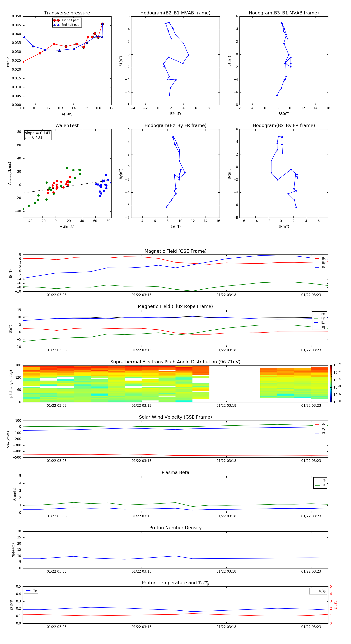Image resolution: width=351 pixels, height=644 pixels.
Task: Click the 'By' entry in GSE legend
Action: [x=320, y=263]
